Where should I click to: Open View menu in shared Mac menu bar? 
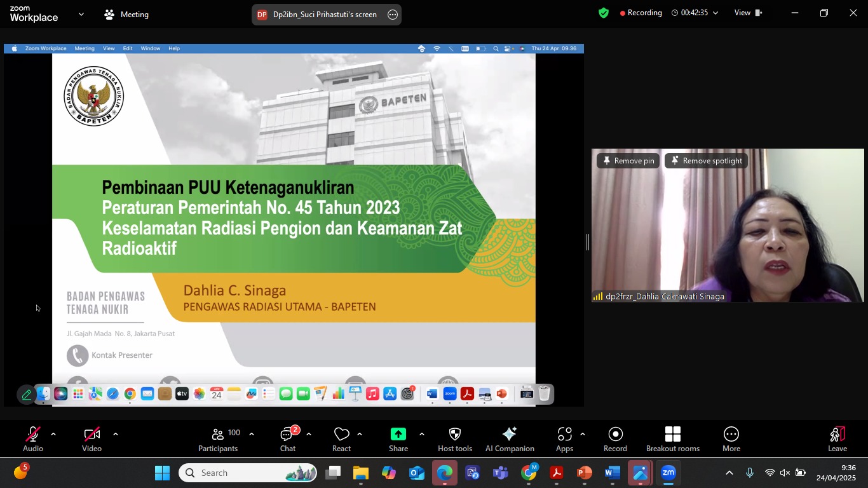click(109, 48)
